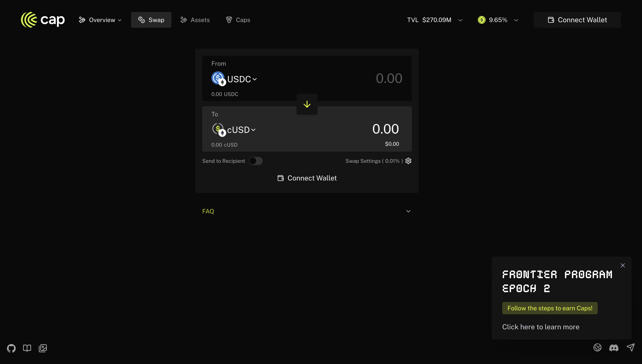
Task: Open the Telegram paper plane icon
Action: point(630,347)
